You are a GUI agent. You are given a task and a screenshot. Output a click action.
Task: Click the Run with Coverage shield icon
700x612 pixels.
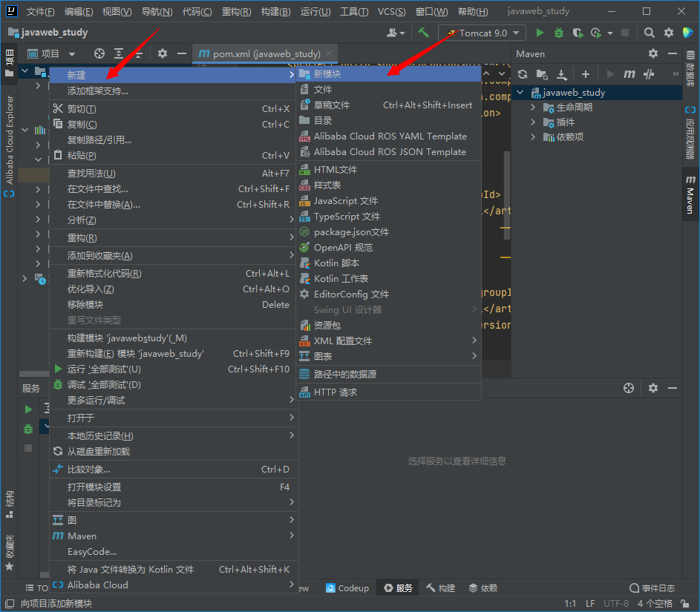(x=578, y=33)
